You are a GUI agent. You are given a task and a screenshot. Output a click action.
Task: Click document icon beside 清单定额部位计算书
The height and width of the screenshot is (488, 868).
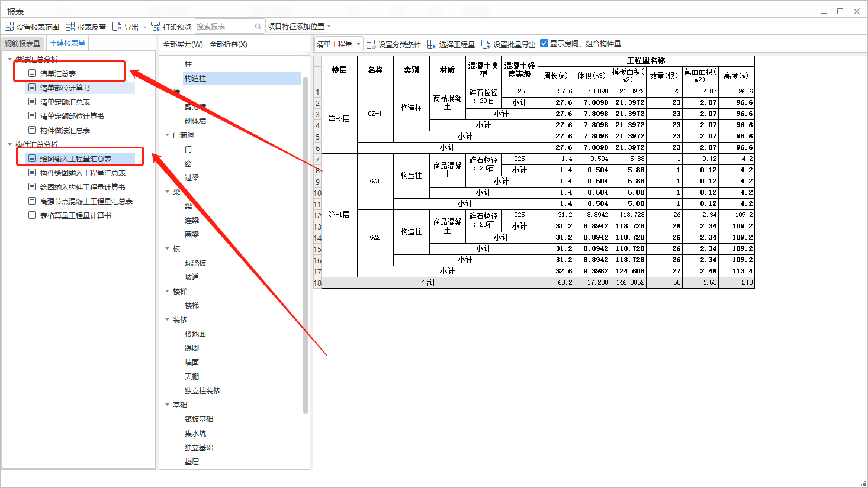coord(32,116)
